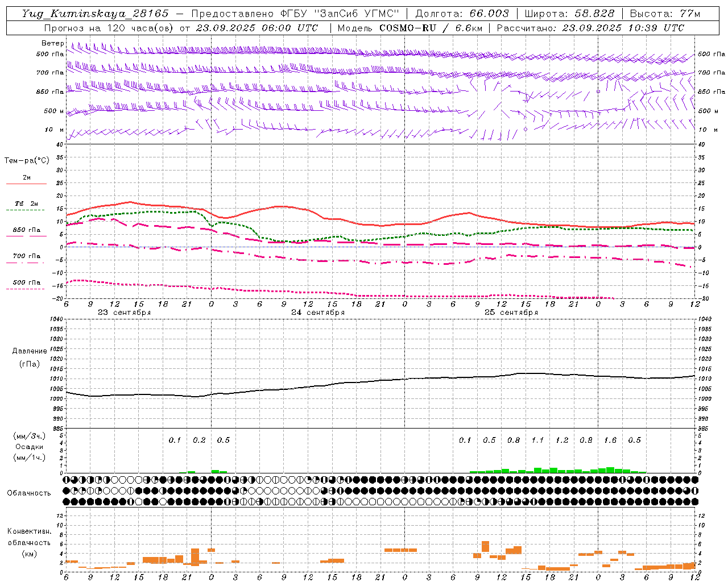Click the 1.1 precipitation value
The height and width of the screenshot is (582, 728).
coord(537,440)
